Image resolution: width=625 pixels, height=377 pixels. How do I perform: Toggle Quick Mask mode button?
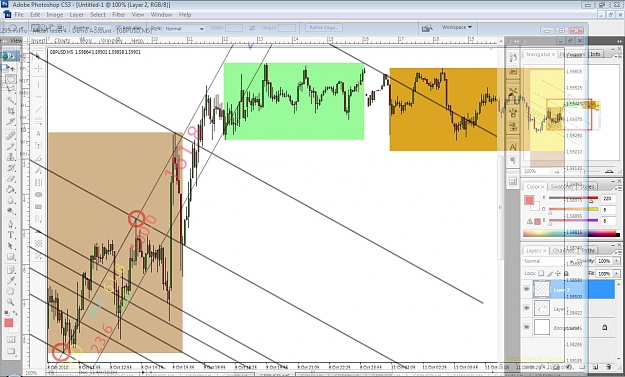[10, 340]
